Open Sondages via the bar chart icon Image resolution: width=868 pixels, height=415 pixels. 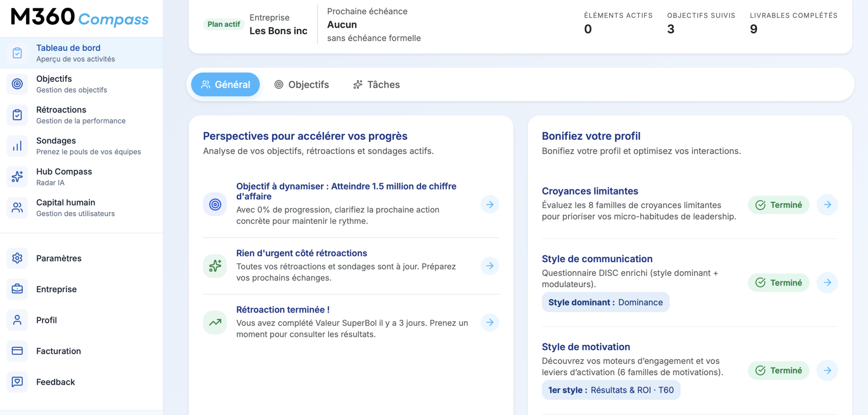tap(17, 146)
